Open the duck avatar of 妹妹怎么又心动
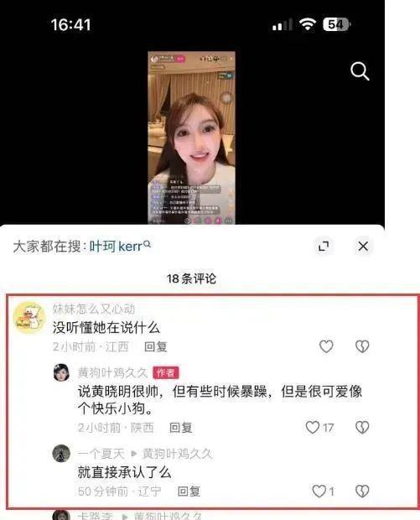The width and height of the screenshot is (420, 520). click(x=29, y=317)
